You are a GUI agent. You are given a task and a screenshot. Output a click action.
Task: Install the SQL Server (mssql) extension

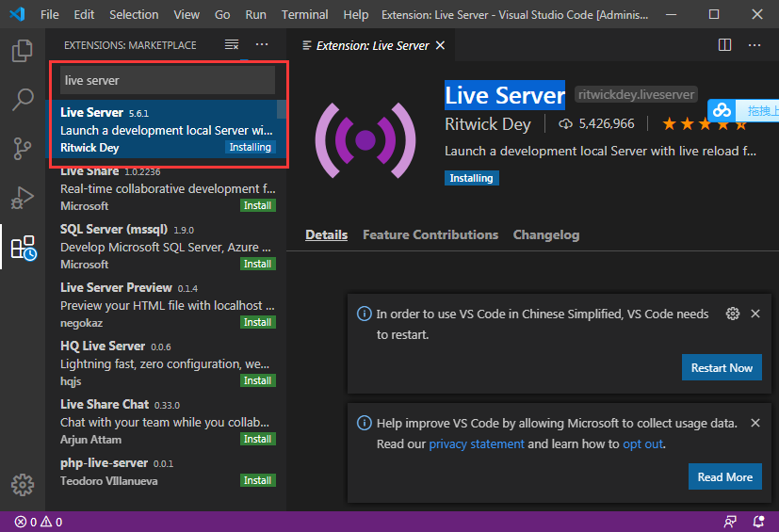257,264
